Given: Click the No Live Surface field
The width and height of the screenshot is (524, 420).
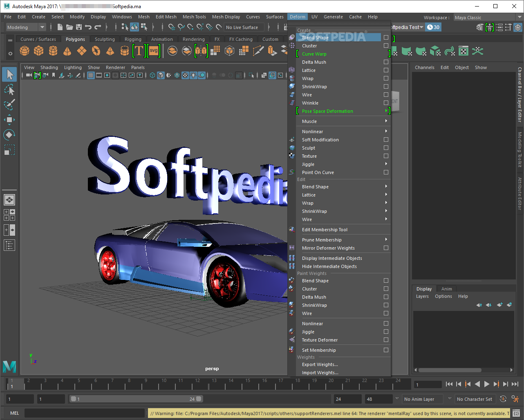Looking at the screenshot, I should coord(244,27).
